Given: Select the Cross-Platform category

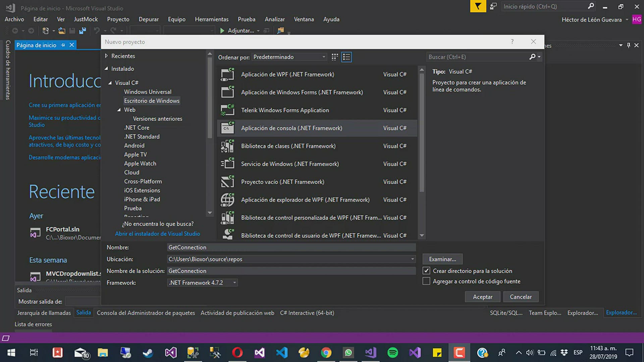Looking at the screenshot, I should point(143,181).
